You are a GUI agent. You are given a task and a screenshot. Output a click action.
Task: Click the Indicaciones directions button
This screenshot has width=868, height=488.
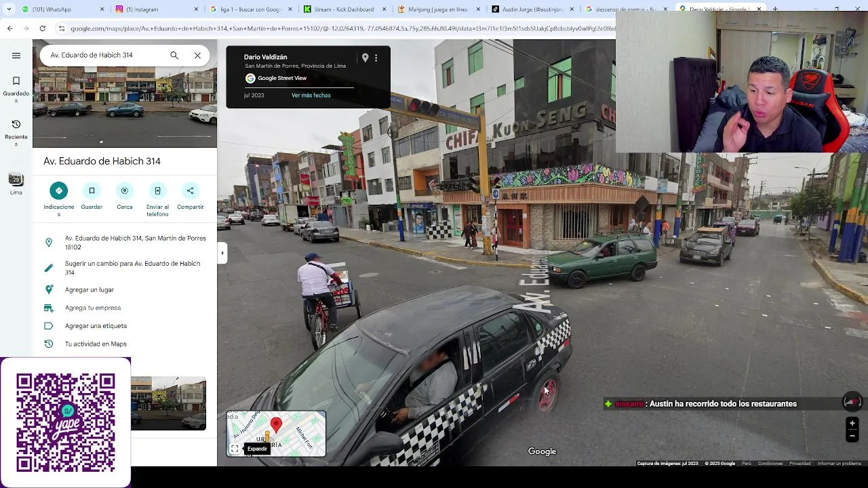[59, 199]
